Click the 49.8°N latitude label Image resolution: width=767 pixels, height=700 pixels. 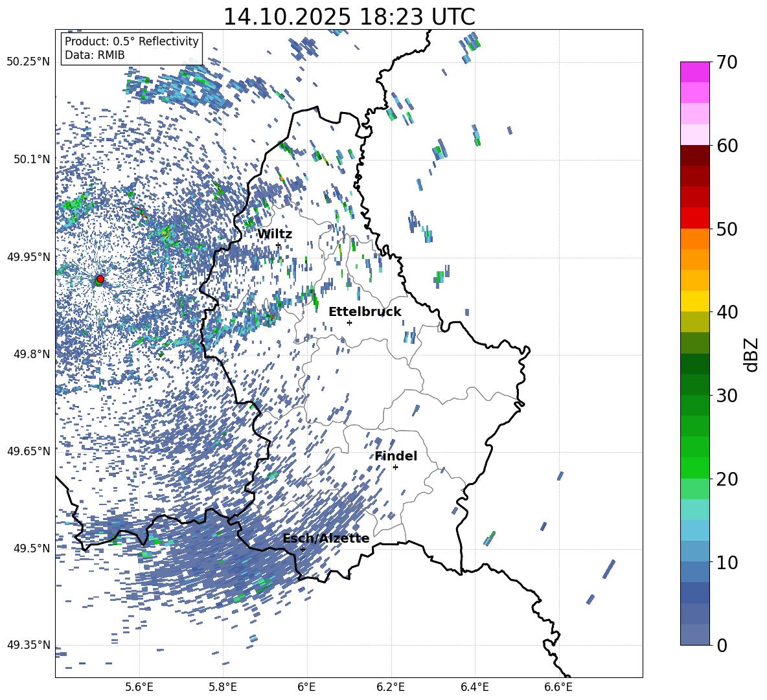[x=31, y=354]
